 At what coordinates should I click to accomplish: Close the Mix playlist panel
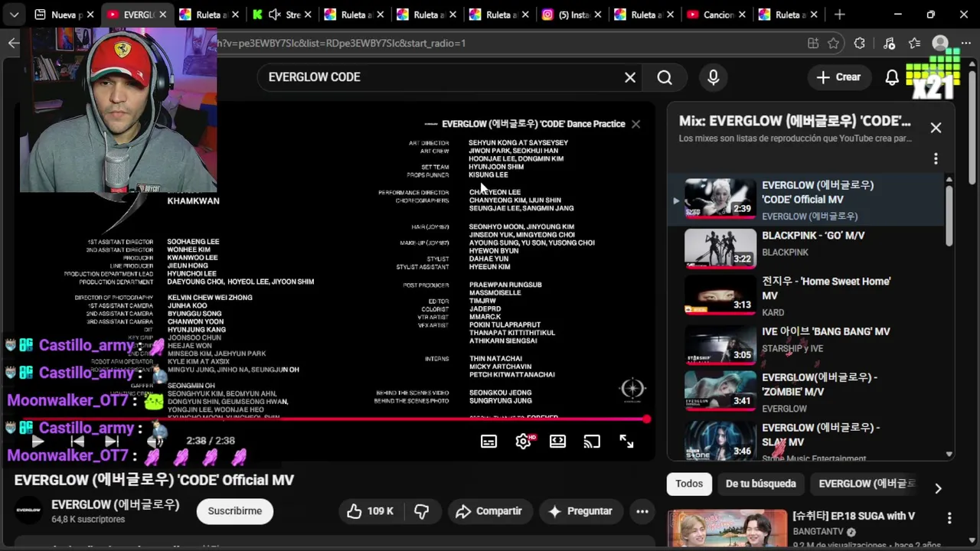(x=936, y=128)
